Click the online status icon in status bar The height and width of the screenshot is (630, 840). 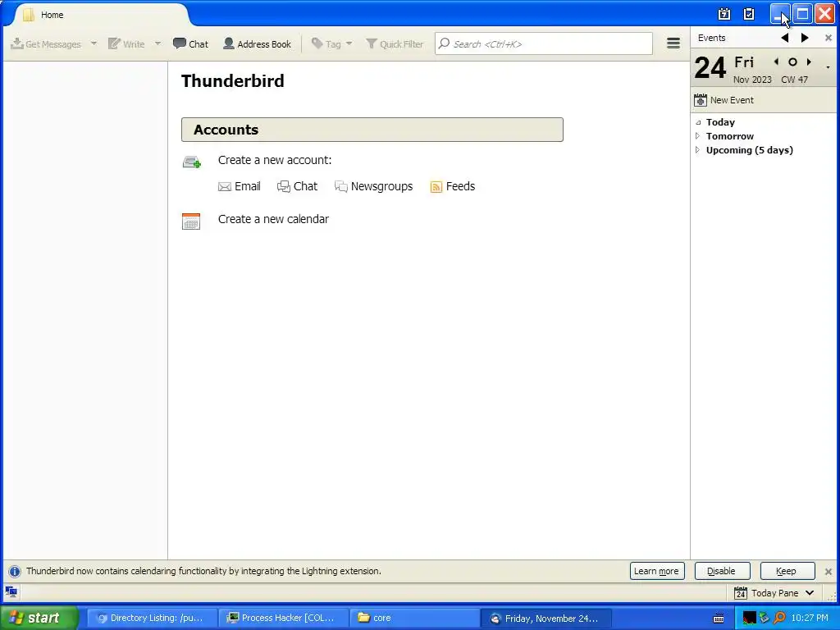[x=11, y=592]
